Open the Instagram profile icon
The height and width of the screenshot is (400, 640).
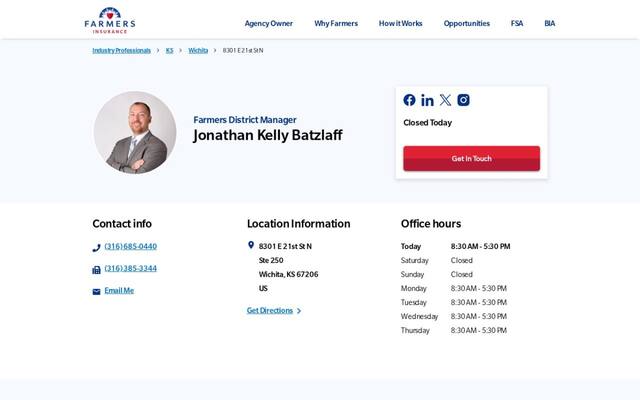pyautogui.click(x=463, y=100)
